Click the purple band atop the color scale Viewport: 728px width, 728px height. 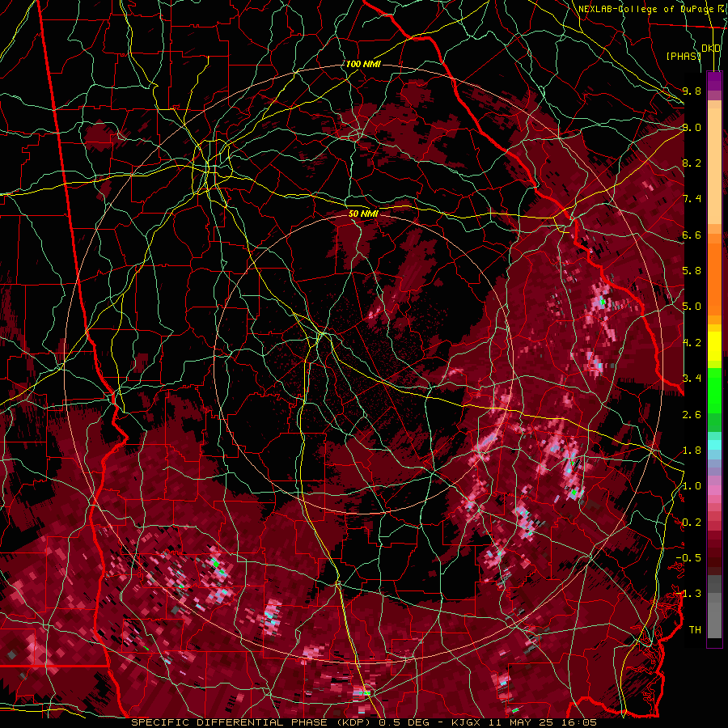714,81
